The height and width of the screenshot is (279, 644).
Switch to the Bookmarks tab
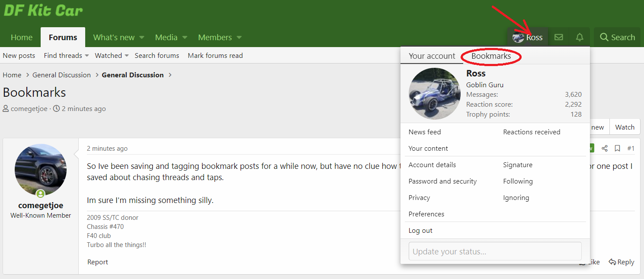491,56
